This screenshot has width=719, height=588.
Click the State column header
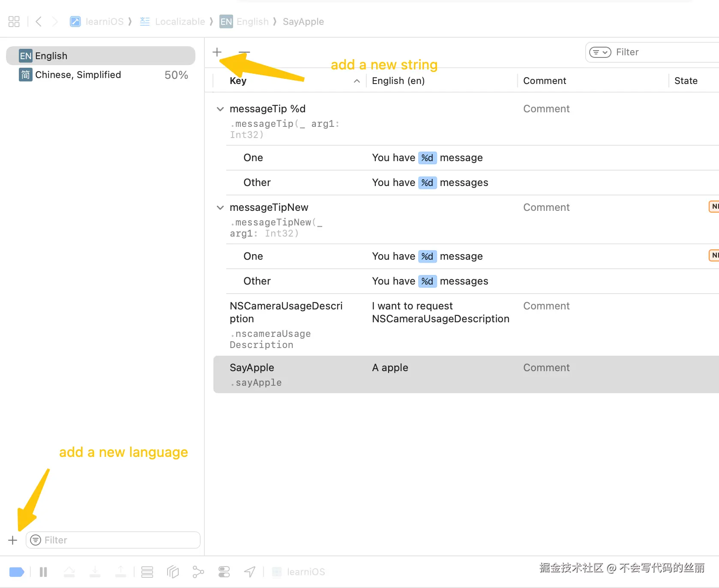(686, 81)
